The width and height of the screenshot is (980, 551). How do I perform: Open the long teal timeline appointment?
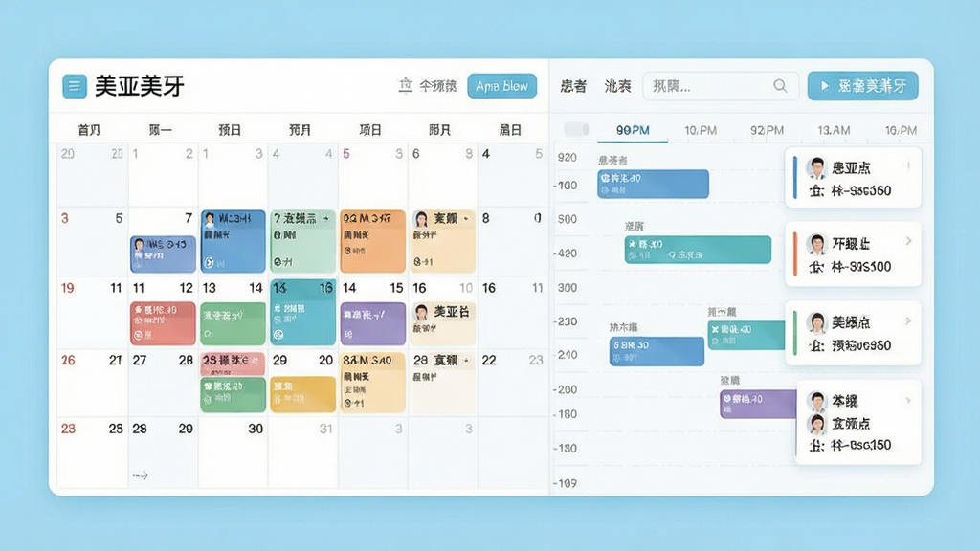pos(698,250)
